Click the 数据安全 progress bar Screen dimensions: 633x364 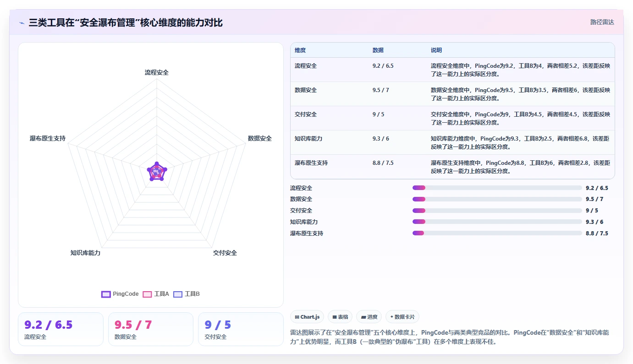[x=497, y=199]
